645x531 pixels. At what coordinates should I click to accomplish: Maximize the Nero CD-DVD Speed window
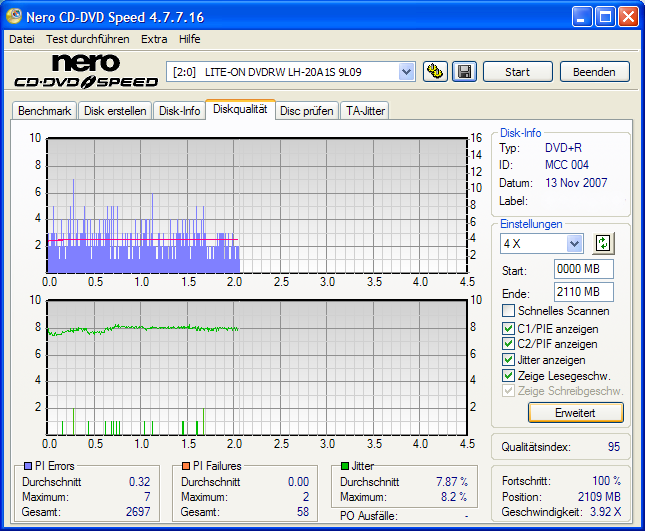tap(605, 16)
